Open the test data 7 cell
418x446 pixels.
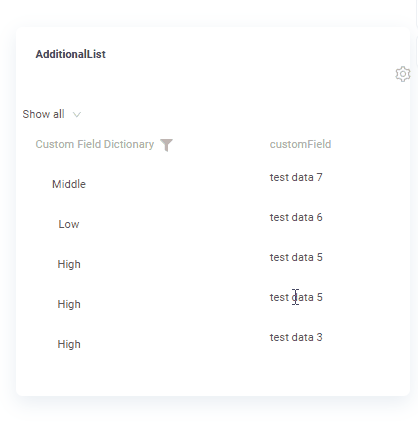click(x=296, y=177)
